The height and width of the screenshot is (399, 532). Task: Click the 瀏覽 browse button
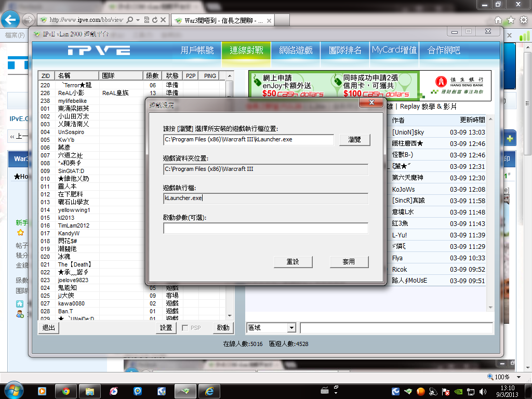(354, 140)
